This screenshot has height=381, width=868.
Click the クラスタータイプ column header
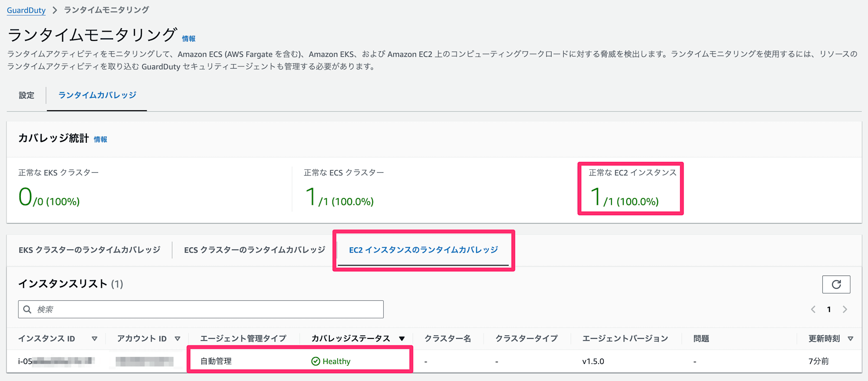coord(527,338)
